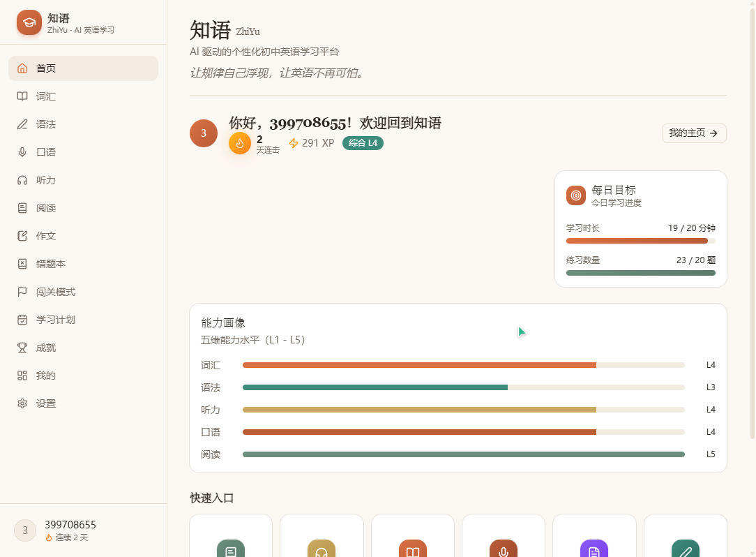Click the 阅读 ability level bar
Viewport: 756px width, 557px height.
click(x=463, y=454)
